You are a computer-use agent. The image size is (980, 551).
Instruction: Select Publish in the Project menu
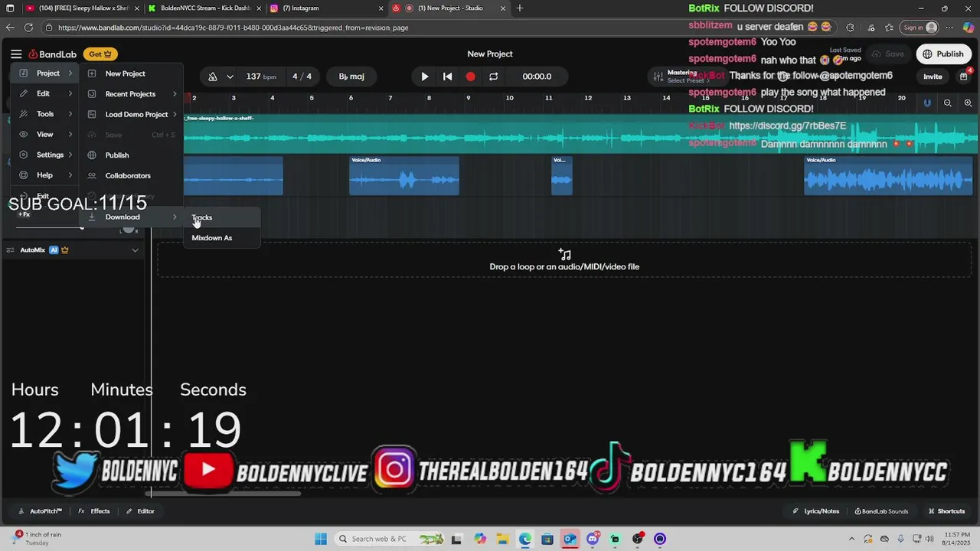[131, 155]
